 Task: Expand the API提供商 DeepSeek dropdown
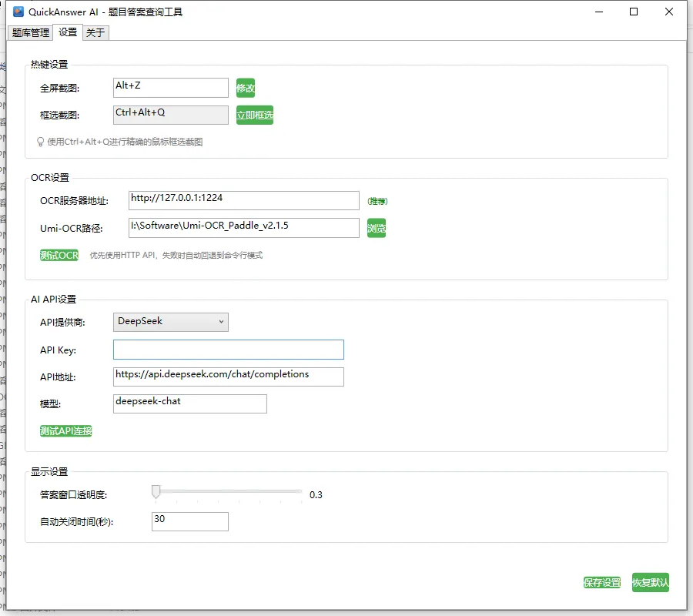coord(171,322)
